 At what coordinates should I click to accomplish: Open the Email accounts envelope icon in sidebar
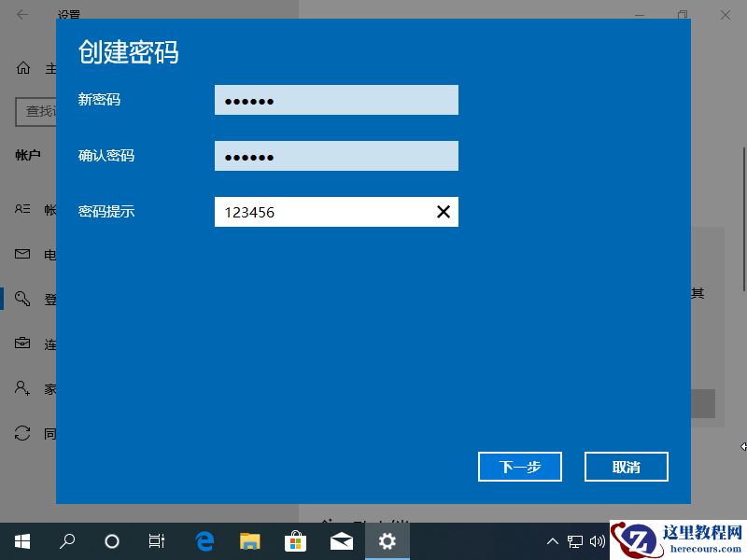click(23, 253)
